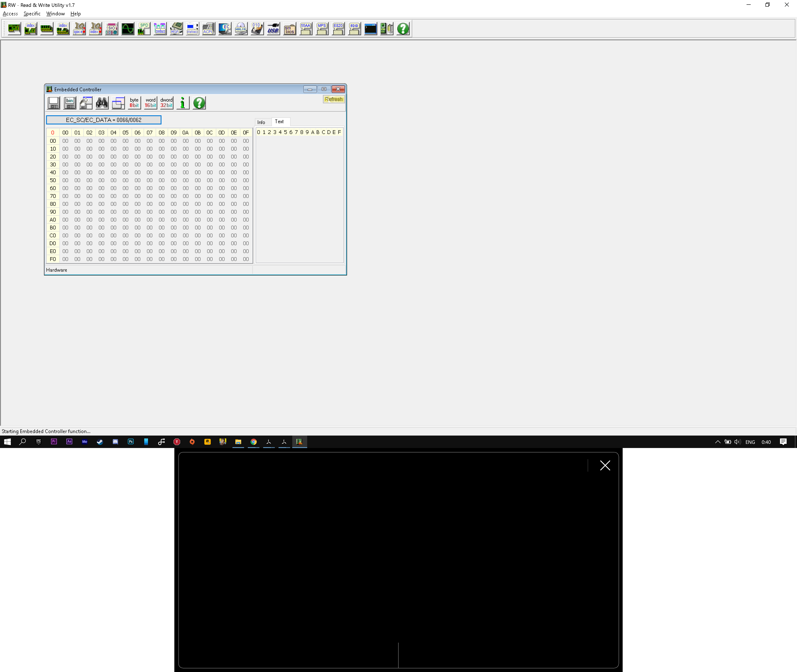Open the command window toolbar icon
Image resolution: width=797 pixels, height=672 pixels.
pyautogui.click(x=370, y=29)
